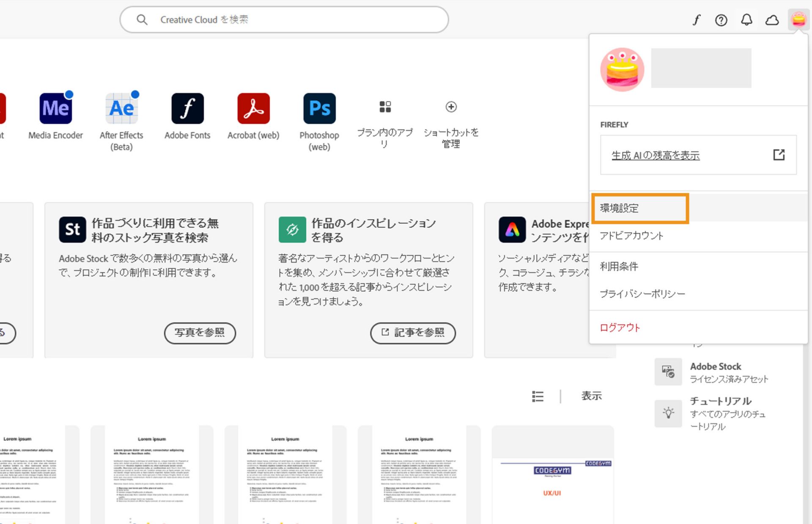Click ショートカットを管理 plus icon
812x524 pixels.
point(451,107)
